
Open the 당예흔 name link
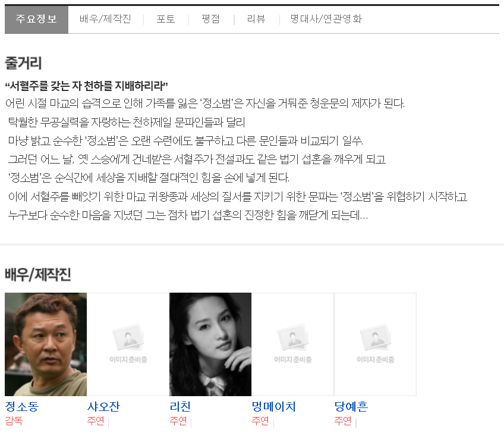[x=351, y=407]
